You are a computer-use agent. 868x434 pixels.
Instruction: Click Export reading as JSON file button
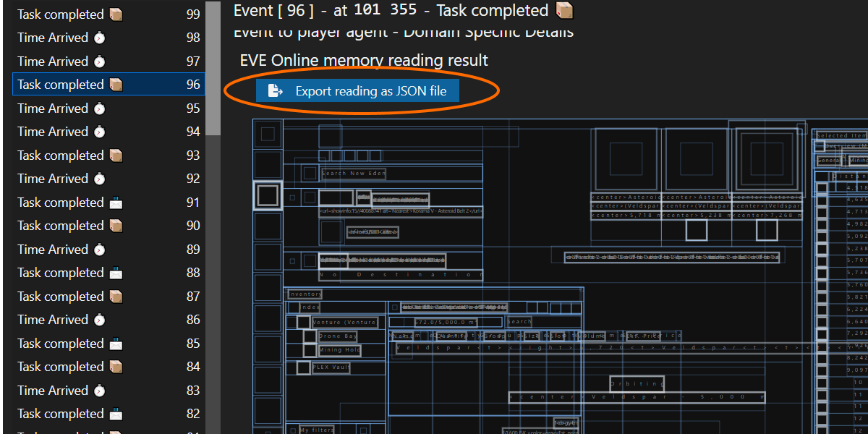(357, 91)
